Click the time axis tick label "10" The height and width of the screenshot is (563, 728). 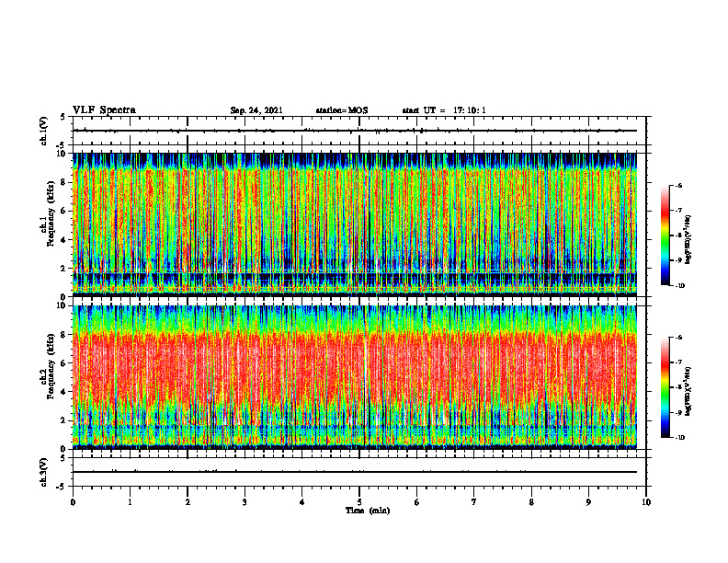coord(646,502)
